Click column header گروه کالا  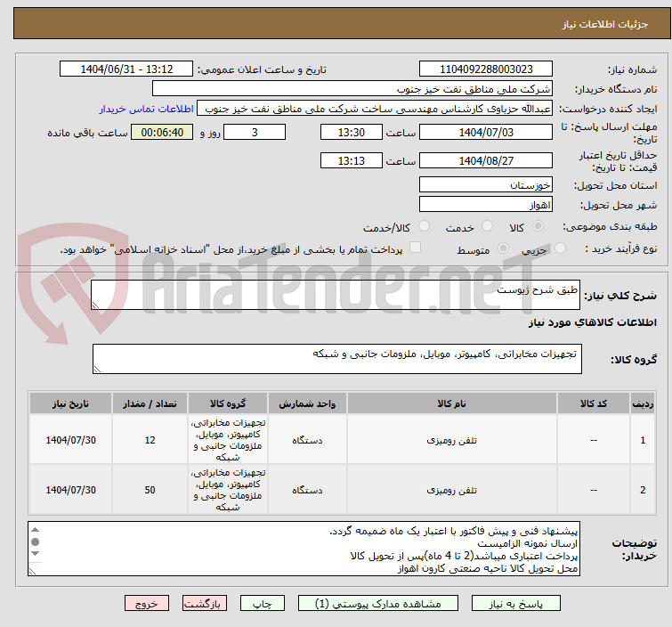pos(228,403)
